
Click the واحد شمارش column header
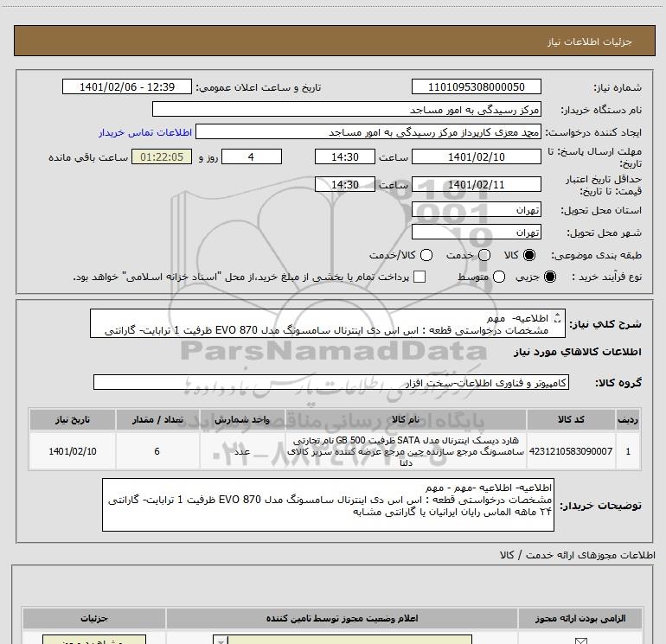242,419
